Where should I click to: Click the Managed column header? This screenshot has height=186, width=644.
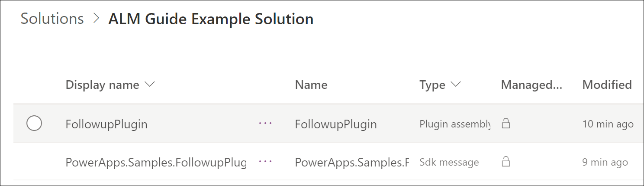(x=531, y=85)
